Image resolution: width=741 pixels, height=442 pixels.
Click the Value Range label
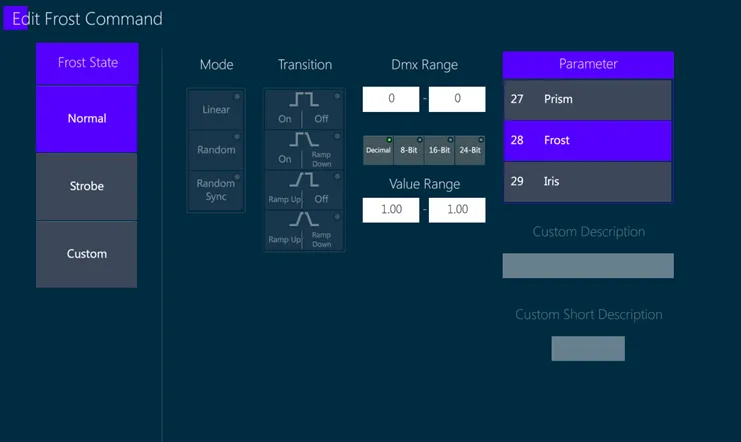click(424, 184)
